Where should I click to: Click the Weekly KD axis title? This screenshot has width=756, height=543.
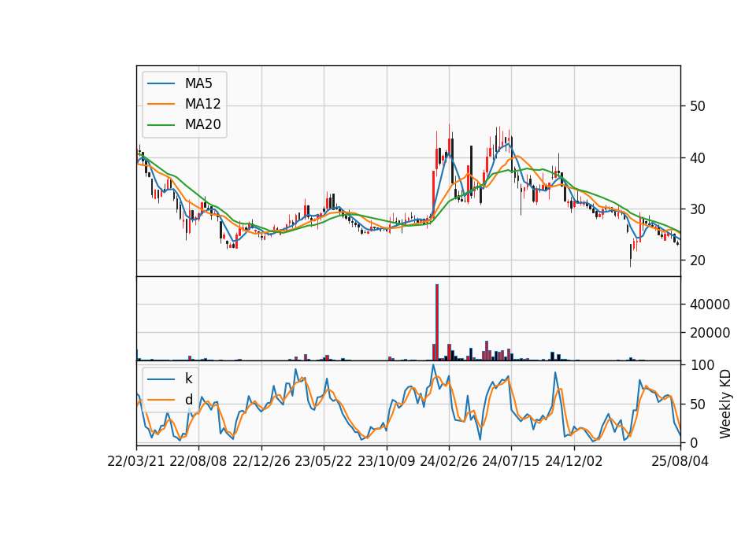725,404
